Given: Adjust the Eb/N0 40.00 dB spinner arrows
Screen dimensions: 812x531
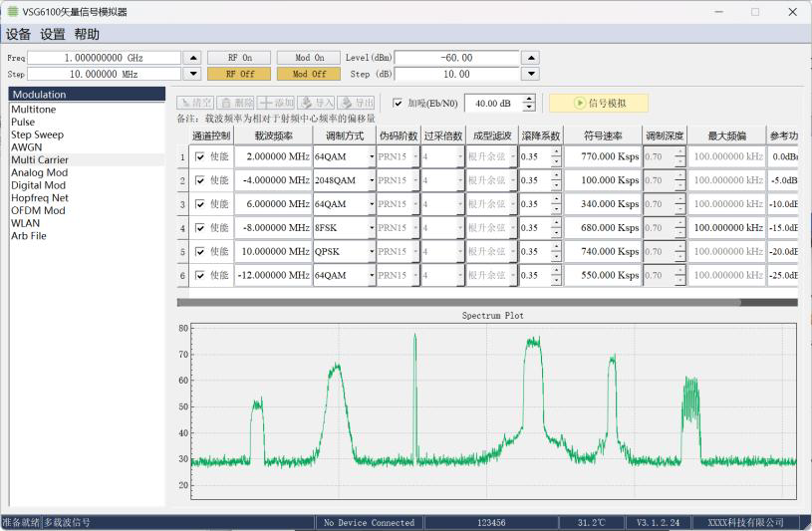Looking at the screenshot, I should pos(529,103).
